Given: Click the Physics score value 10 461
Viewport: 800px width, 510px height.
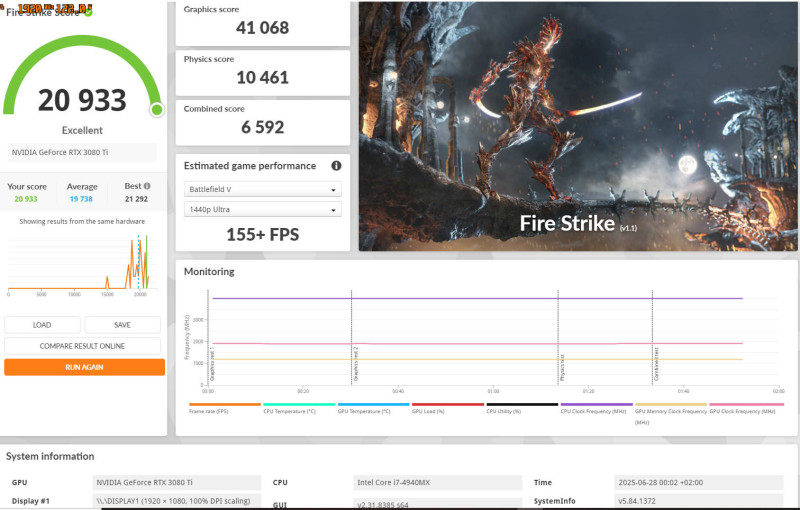Looking at the screenshot, I should (262, 78).
